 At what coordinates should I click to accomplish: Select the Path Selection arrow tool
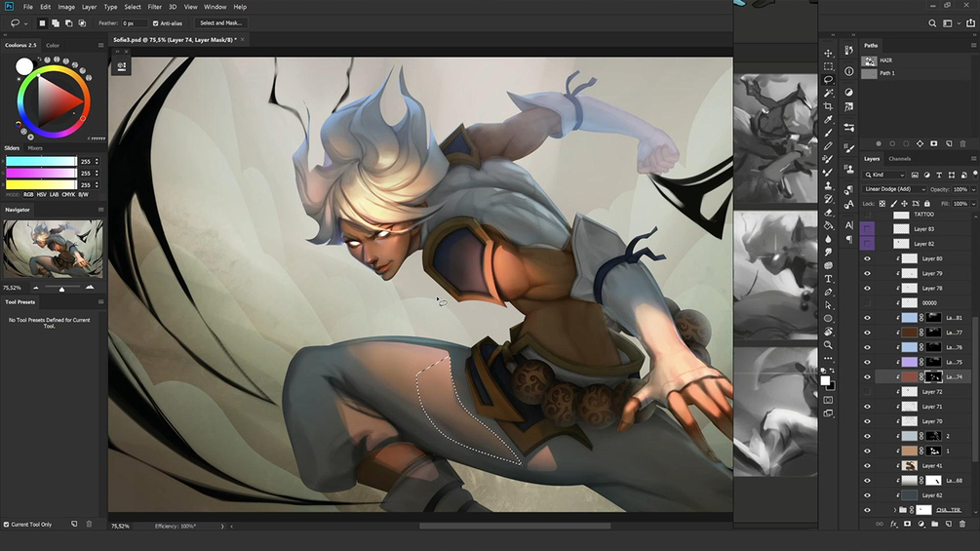(828, 305)
